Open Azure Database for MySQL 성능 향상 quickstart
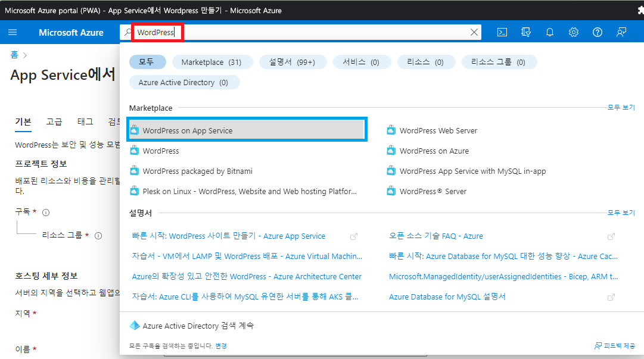The width and height of the screenshot is (644, 359). click(503, 256)
